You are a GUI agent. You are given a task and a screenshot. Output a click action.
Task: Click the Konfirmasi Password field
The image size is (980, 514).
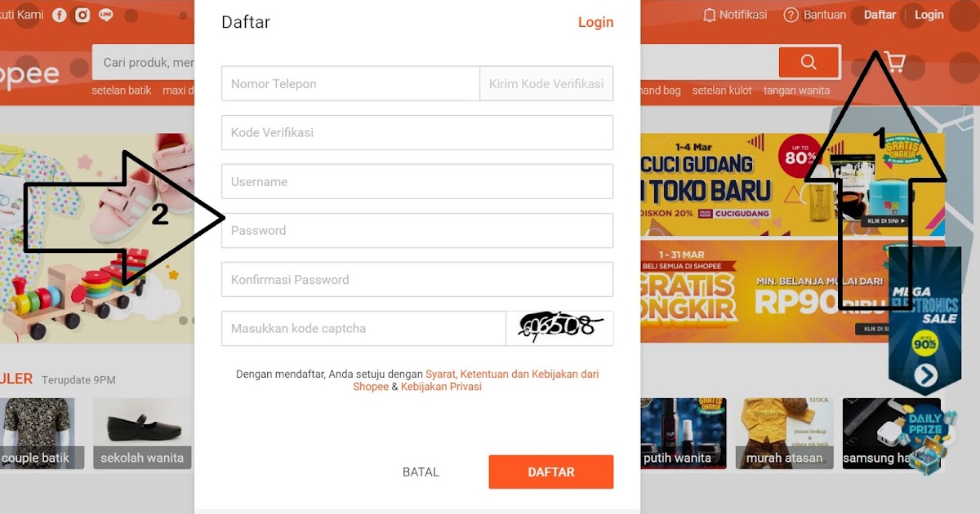click(x=417, y=279)
